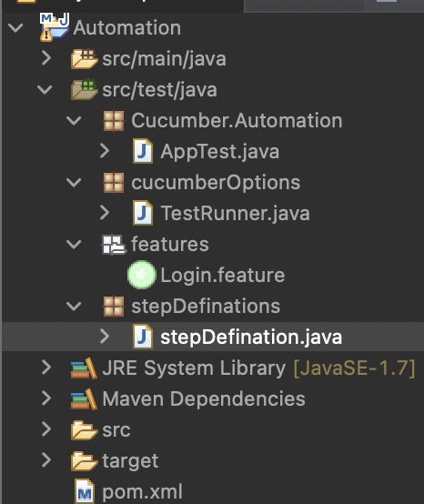Select the stepDefinations package

206,306
